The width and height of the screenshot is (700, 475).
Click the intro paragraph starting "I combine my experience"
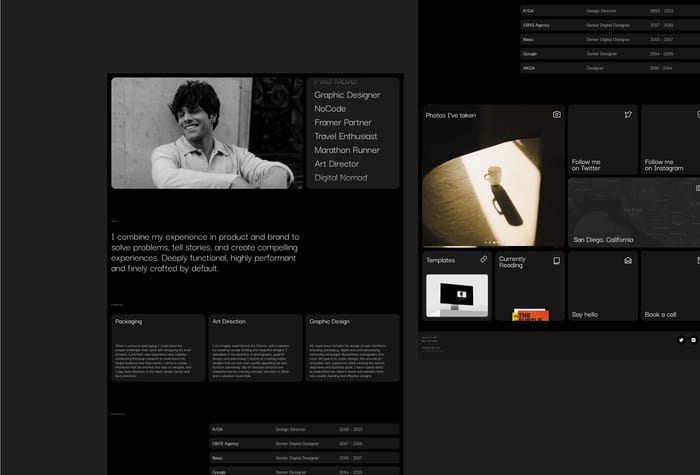tap(205, 253)
